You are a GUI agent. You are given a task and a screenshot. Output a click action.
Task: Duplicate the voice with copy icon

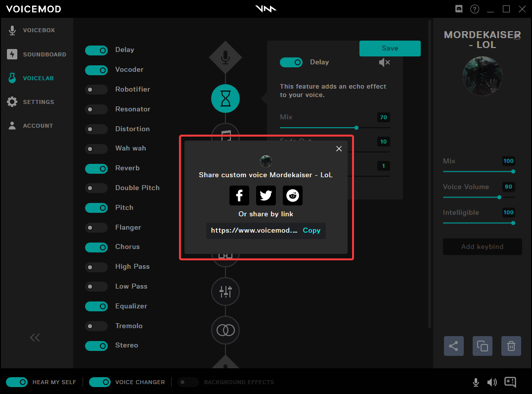[x=482, y=346]
